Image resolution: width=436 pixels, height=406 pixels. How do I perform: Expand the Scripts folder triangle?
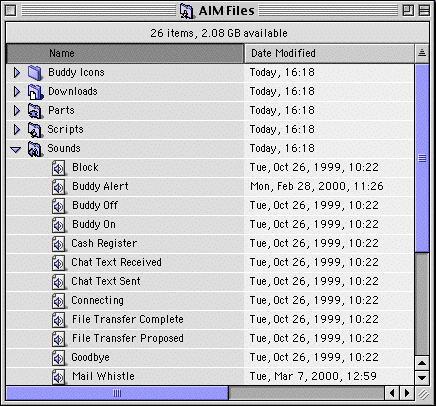16,130
